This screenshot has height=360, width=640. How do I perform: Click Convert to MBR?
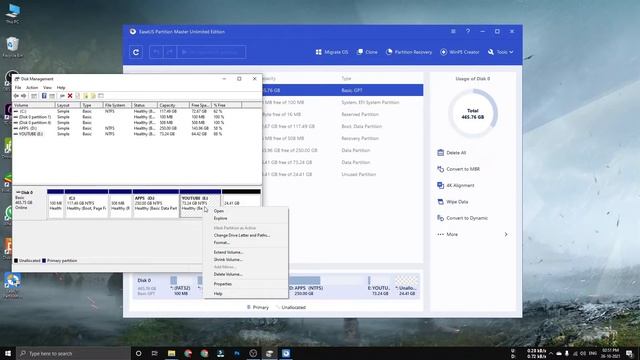pyautogui.click(x=458, y=169)
